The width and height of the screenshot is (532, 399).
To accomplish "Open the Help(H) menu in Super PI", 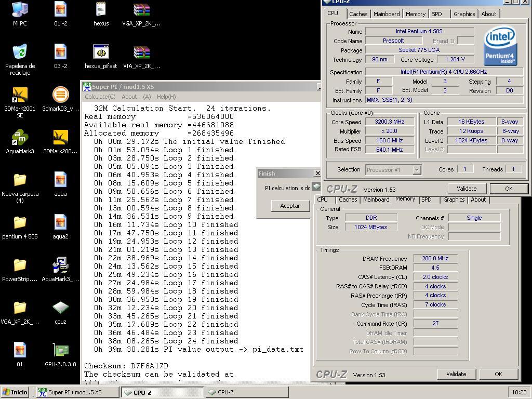I will pyautogui.click(x=166, y=97).
